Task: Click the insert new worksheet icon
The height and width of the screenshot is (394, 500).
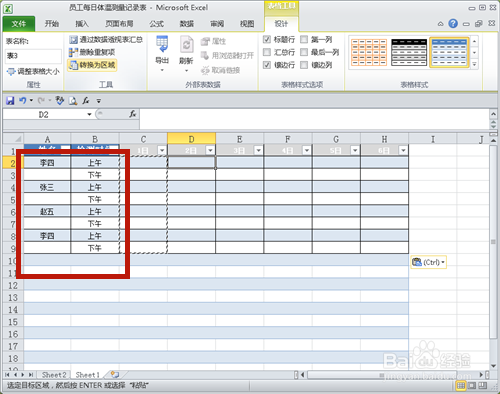Action: point(115,374)
